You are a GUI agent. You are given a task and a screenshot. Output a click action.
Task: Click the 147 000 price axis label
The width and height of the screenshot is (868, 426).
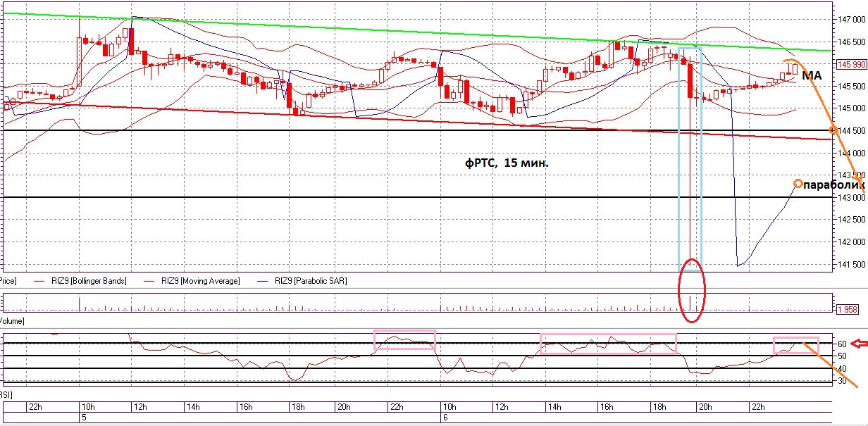click(853, 19)
